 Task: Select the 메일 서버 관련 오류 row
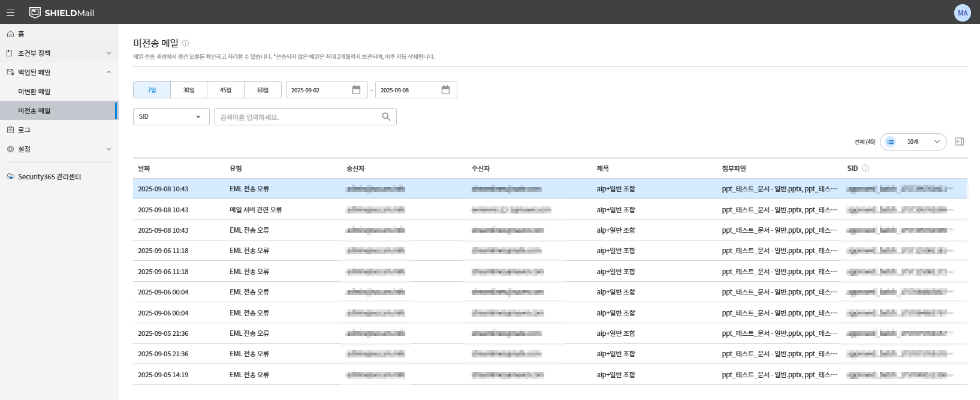[x=550, y=210]
